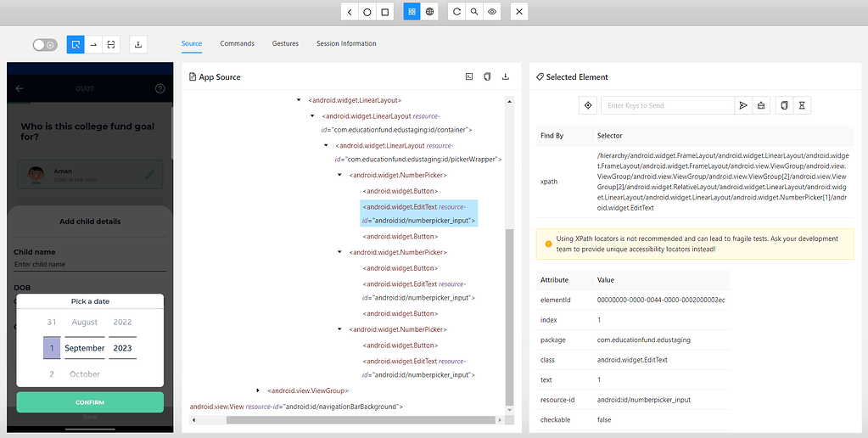This screenshot has width=868, height=438.
Task: Click the Enter Keys to Send field
Action: click(667, 105)
